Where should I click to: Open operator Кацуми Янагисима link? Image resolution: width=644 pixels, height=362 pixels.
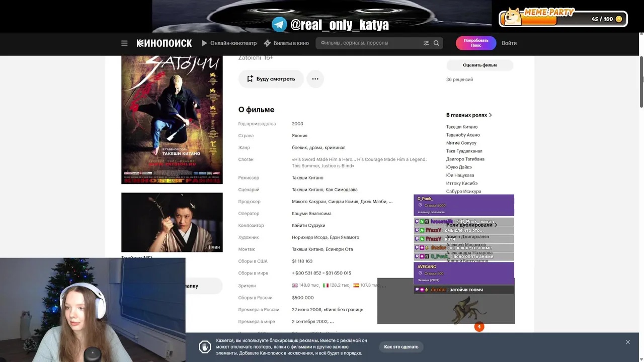pyautogui.click(x=311, y=214)
